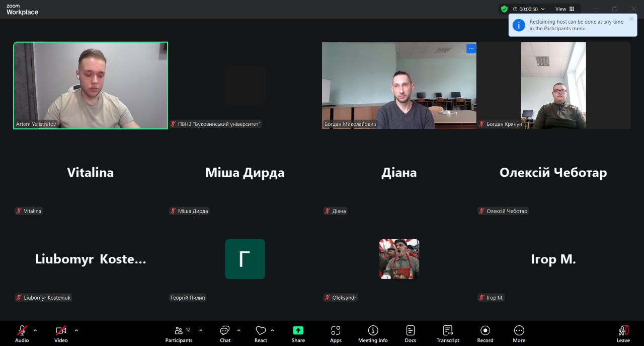Open options on Богдан Миколайович video tile

coord(471,49)
